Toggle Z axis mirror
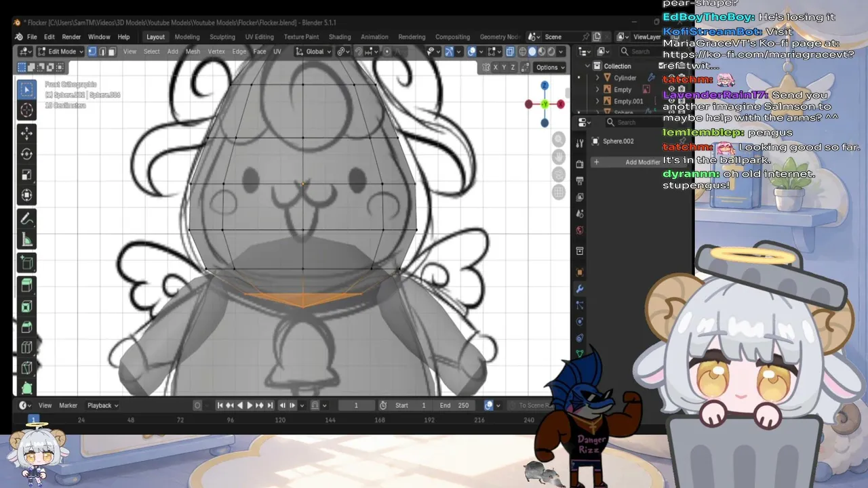Viewport: 868px width, 488px height. tap(513, 67)
